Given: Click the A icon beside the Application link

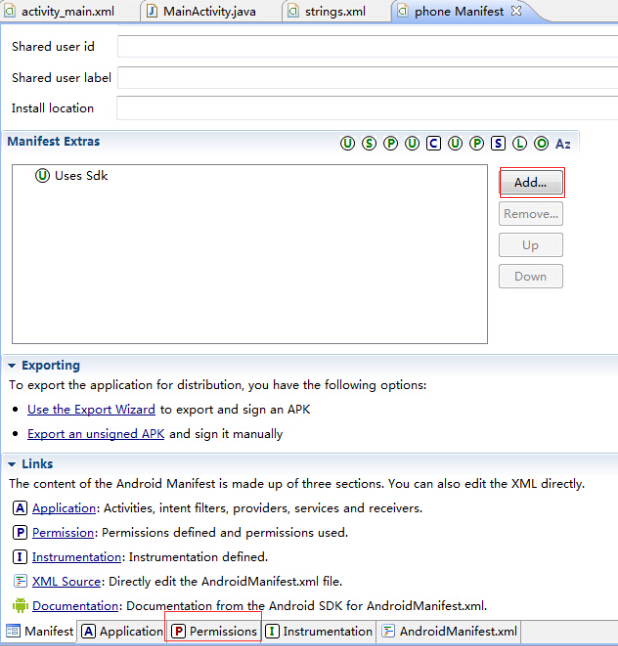Looking at the screenshot, I should 20,508.
